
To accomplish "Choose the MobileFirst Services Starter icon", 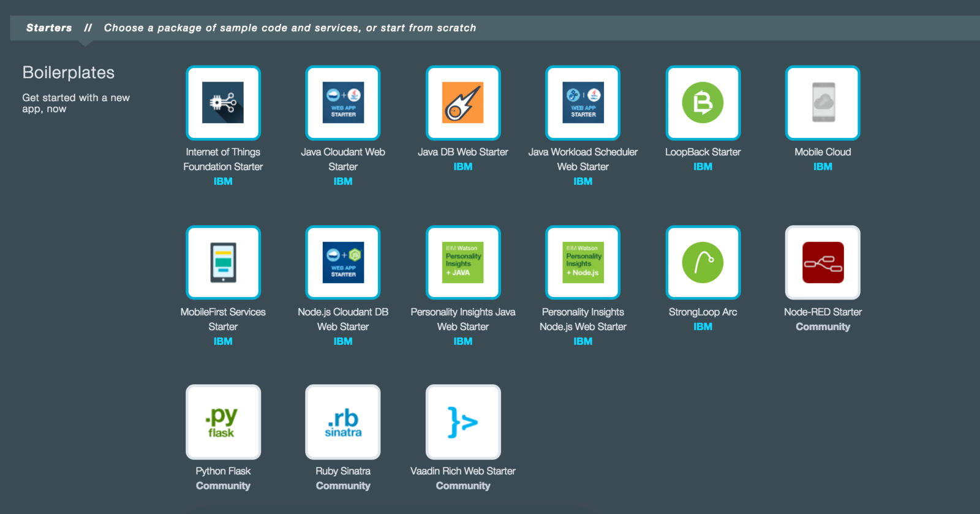I will pos(223,263).
